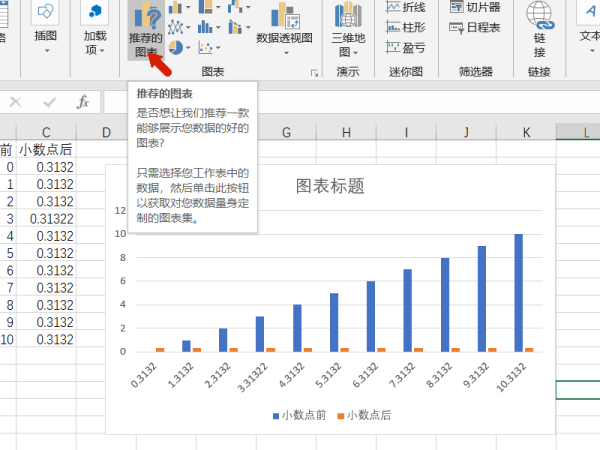The image size is (600, 450).
Task: Insert a scatter or bubble chart
Action: 205,47
